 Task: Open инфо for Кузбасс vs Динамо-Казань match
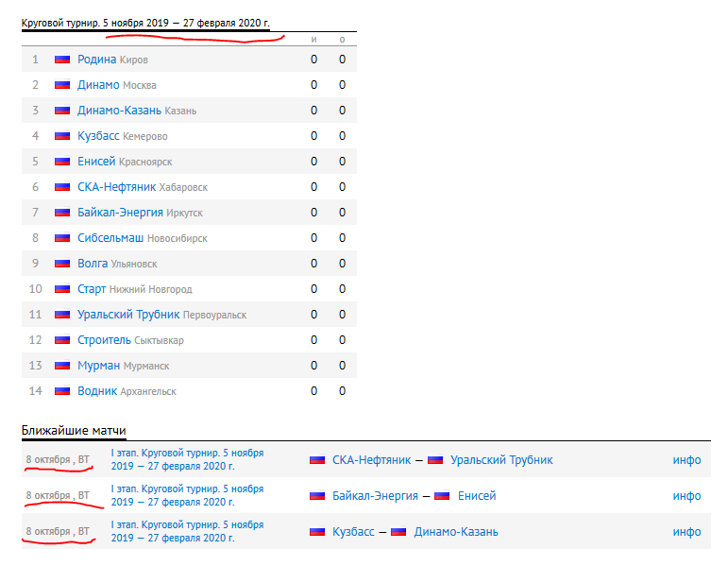click(686, 532)
